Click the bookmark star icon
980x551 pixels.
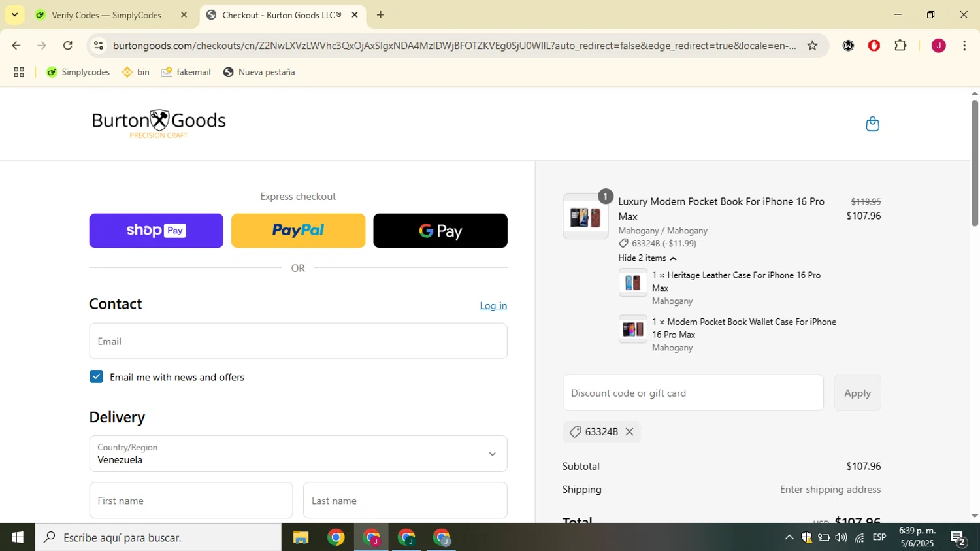pyautogui.click(x=812, y=46)
